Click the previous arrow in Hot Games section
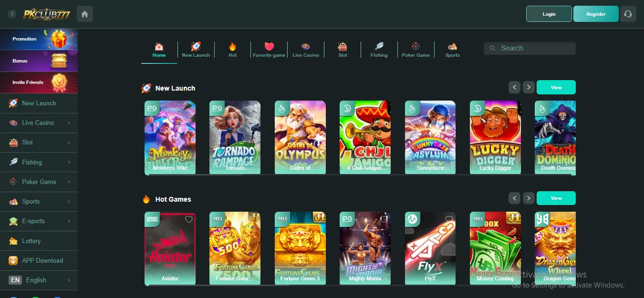The height and width of the screenshot is (298, 644). (x=514, y=198)
